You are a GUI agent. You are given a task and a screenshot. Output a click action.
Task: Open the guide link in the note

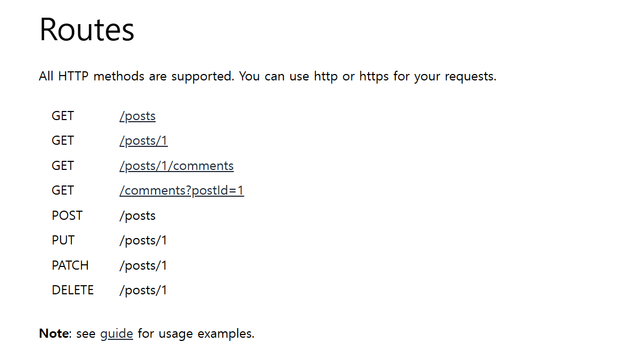tap(116, 334)
